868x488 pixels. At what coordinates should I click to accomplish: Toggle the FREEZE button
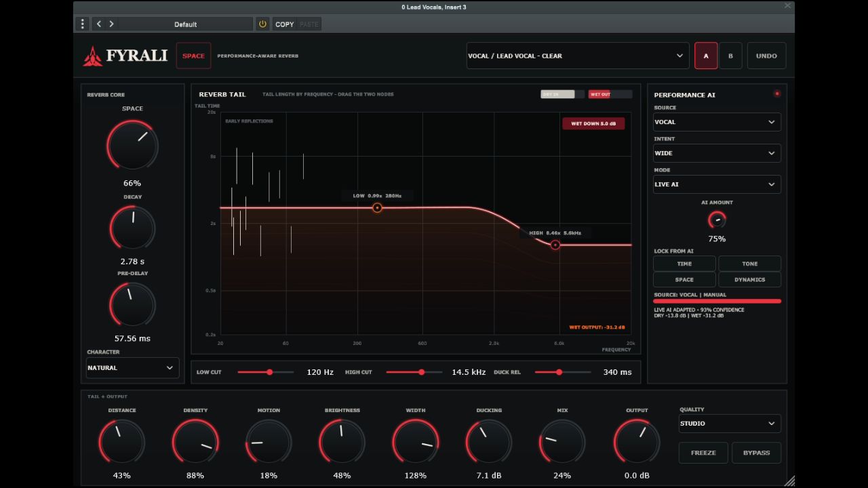703,453
